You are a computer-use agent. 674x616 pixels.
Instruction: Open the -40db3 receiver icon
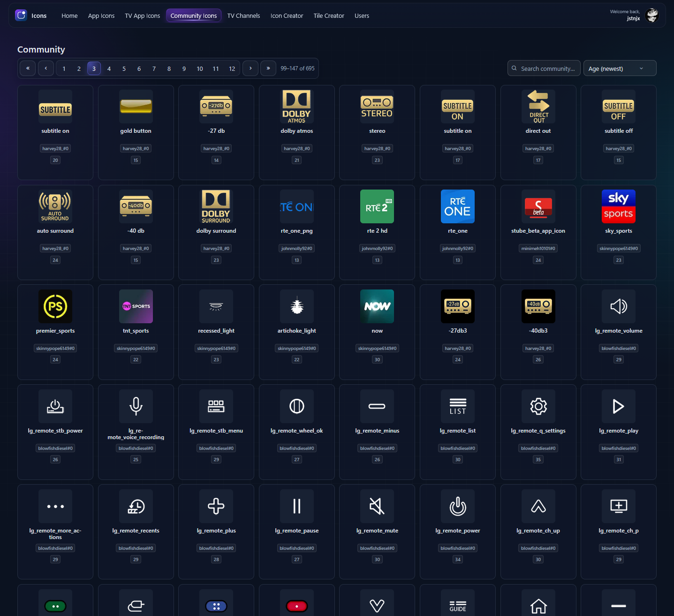(x=538, y=306)
